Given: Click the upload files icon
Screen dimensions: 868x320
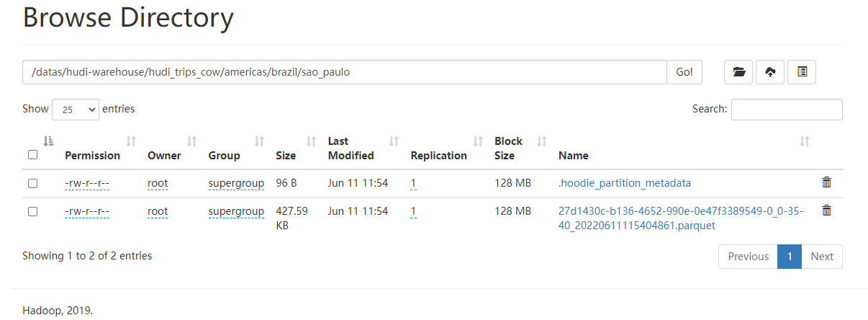Looking at the screenshot, I should tap(770, 72).
